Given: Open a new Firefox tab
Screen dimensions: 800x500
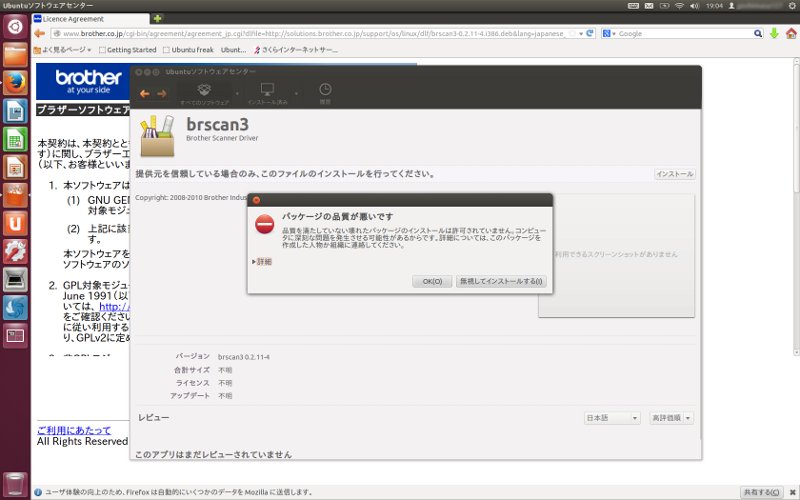Looking at the screenshot, I should [157, 18].
